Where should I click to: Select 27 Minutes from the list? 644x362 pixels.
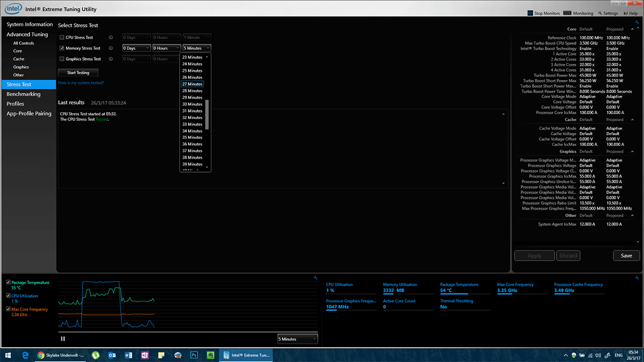(x=193, y=84)
